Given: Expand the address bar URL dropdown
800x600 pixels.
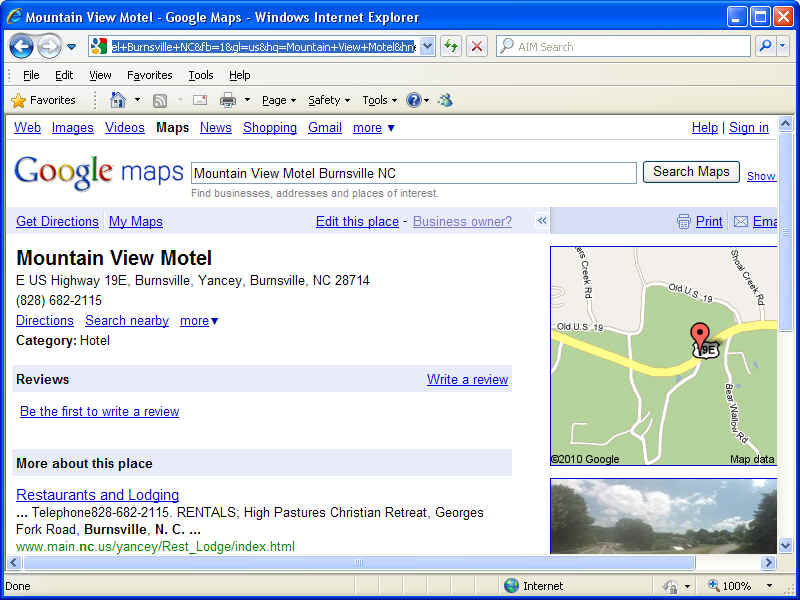Looking at the screenshot, I should click(x=428, y=46).
